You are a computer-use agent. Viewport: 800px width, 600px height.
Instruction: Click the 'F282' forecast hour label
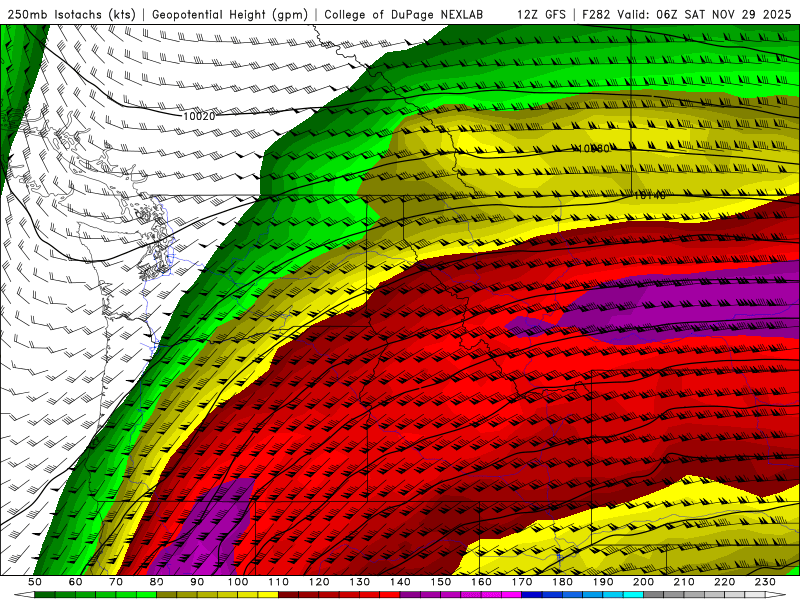pos(597,14)
